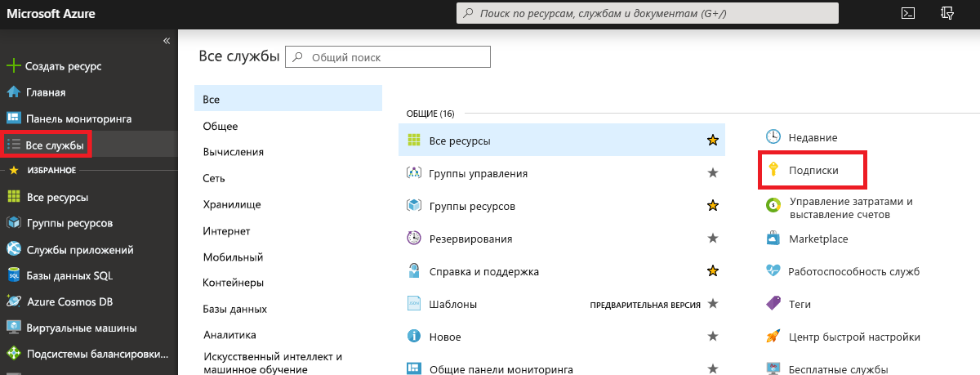Click the grid icon for sidebar Все ресурсы
The width and height of the screenshot is (980, 375).
pyautogui.click(x=13, y=197)
